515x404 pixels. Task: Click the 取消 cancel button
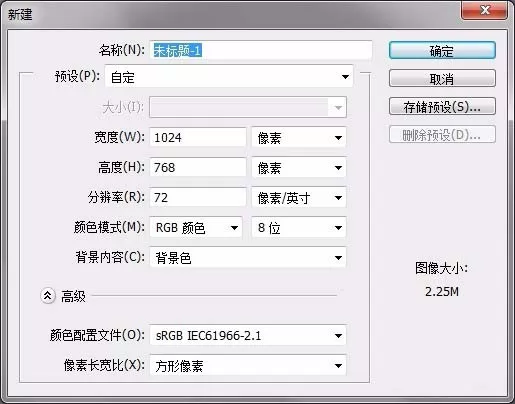442,79
